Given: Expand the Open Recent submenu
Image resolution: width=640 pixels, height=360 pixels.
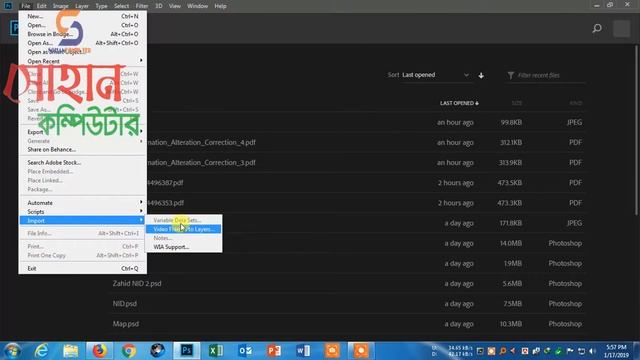Looking at the screenshot, I should 82,61.
